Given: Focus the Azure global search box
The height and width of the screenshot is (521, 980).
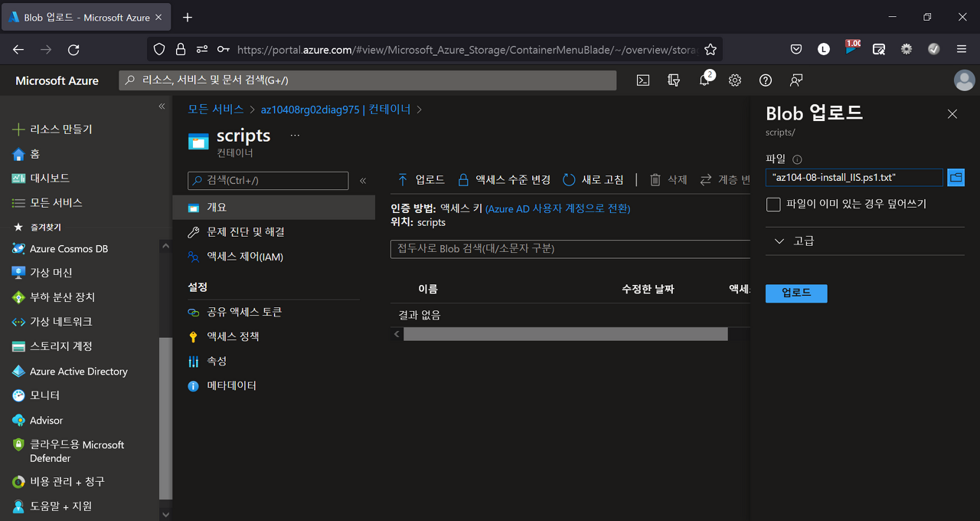Looking at the screenshot, I should 367,80.
